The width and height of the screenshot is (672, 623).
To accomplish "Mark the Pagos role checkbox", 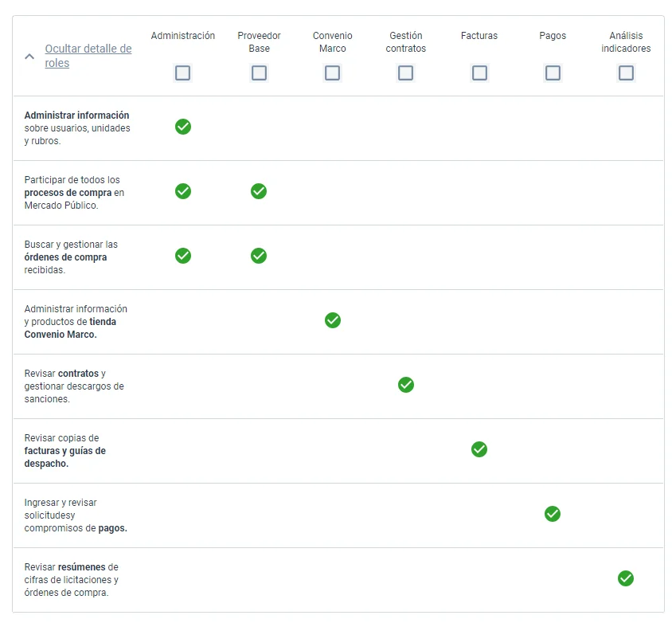I will tap(553, 73).
